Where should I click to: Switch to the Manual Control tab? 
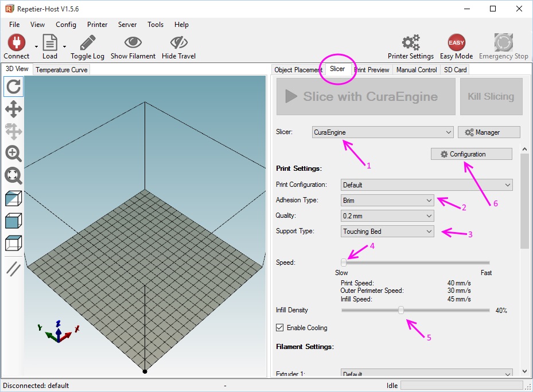417,70
